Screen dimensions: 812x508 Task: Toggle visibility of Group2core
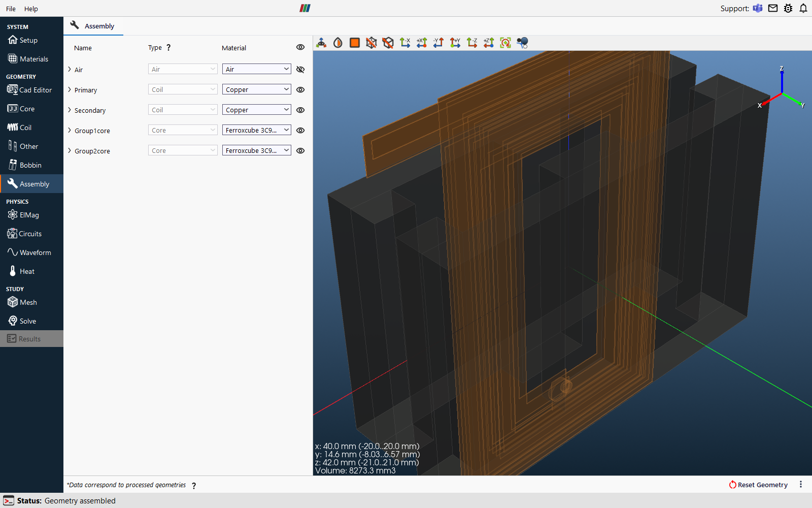(300, 151)
